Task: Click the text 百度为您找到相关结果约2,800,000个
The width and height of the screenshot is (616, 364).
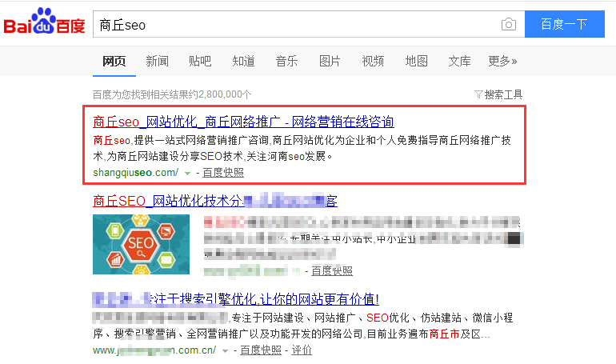Action: (172, 94)
